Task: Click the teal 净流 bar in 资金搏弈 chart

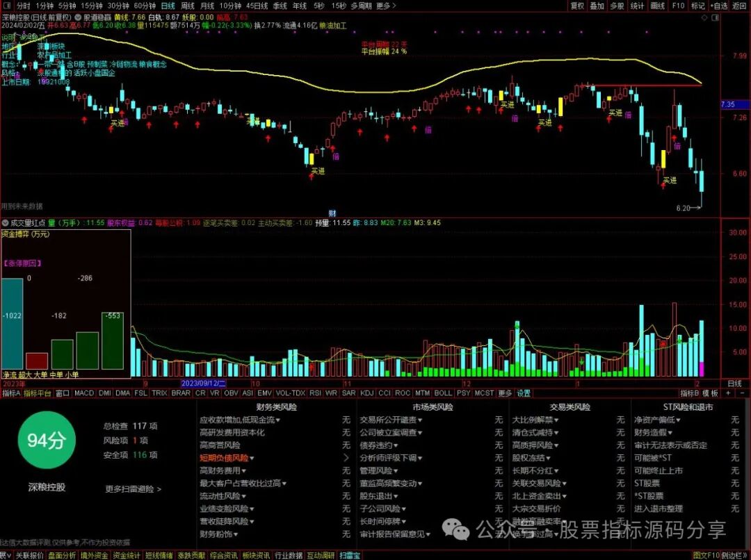Action: (12, 324)
